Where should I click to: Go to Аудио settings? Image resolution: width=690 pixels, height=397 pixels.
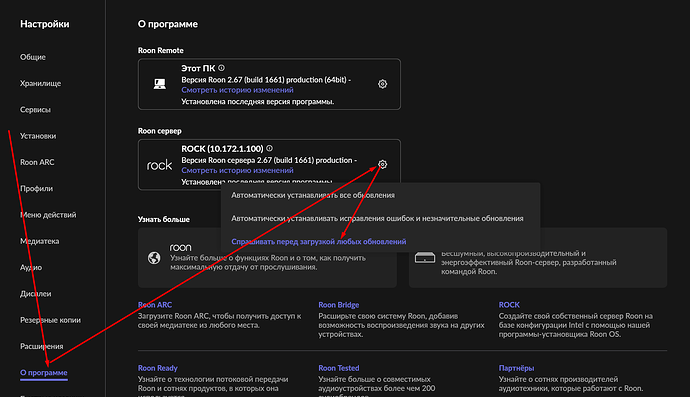31,268
